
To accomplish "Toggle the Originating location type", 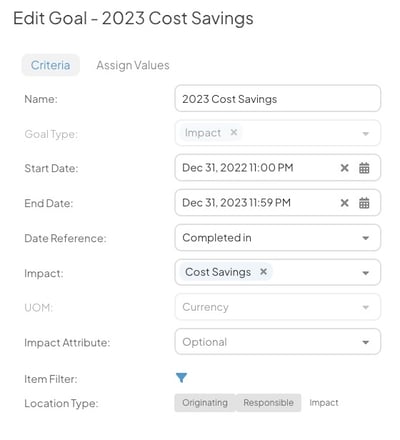I will [x=205, y=403].
